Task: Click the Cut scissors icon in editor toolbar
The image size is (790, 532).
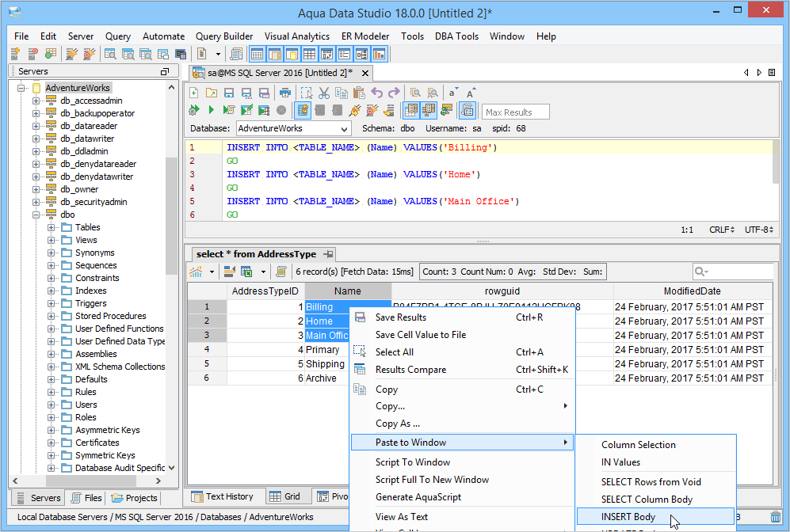Action: [323, 93]
